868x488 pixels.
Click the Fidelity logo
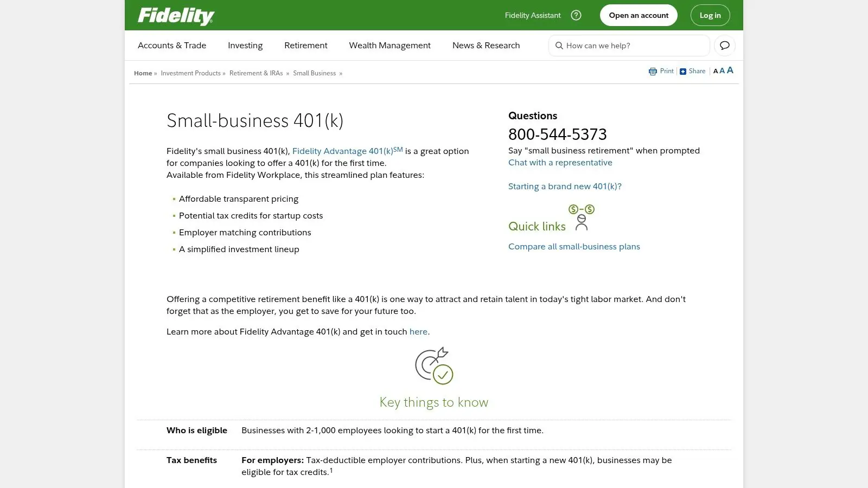176,16
